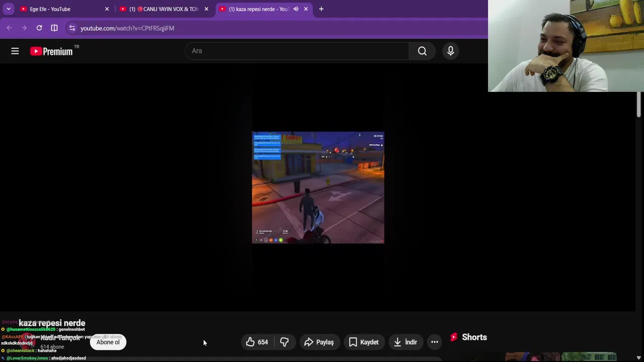Go back in browser history
This screenshot has height=362, width=644.
tap(9, 28)
